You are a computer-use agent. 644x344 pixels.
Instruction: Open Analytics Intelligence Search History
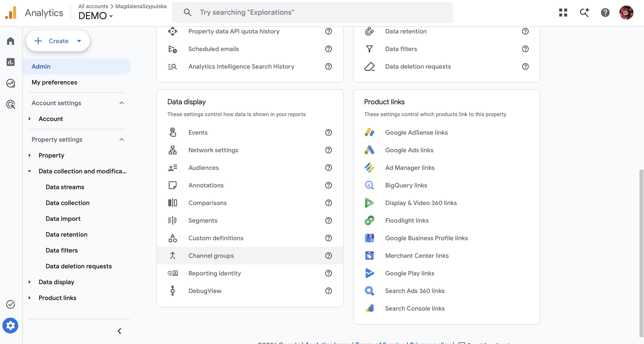pos(250,66)
